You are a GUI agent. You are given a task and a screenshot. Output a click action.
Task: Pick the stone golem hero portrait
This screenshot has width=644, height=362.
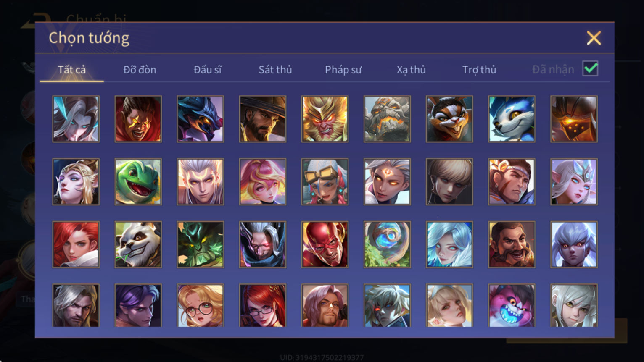(387, 119)
